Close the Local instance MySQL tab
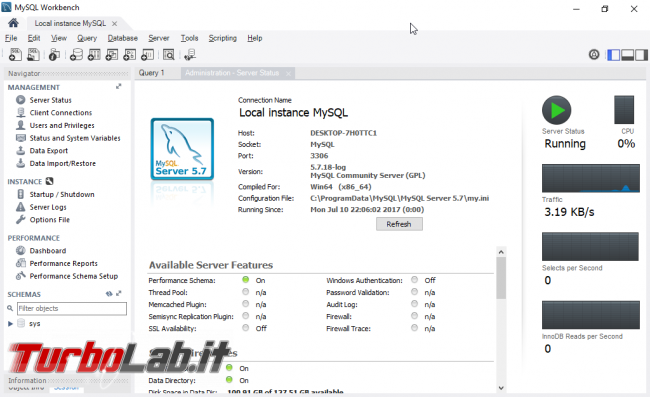The image size is (650, 397). tap(114, 24)
